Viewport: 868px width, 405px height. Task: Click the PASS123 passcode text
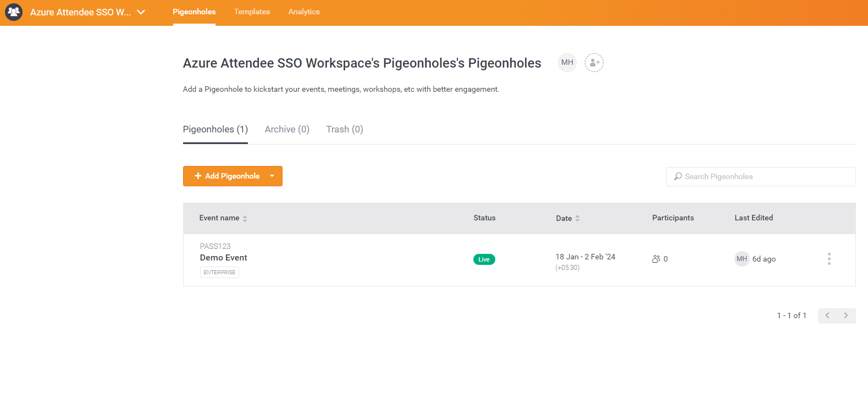pos(215,246)
